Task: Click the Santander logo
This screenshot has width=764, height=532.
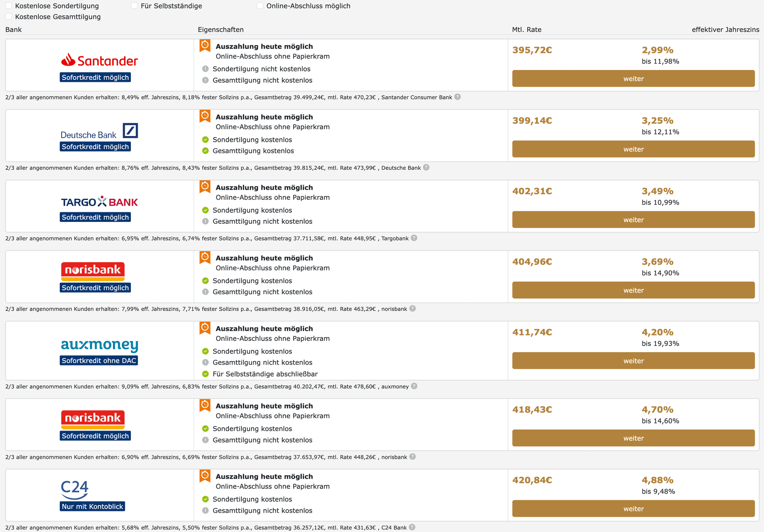Action: coord(99,60)
